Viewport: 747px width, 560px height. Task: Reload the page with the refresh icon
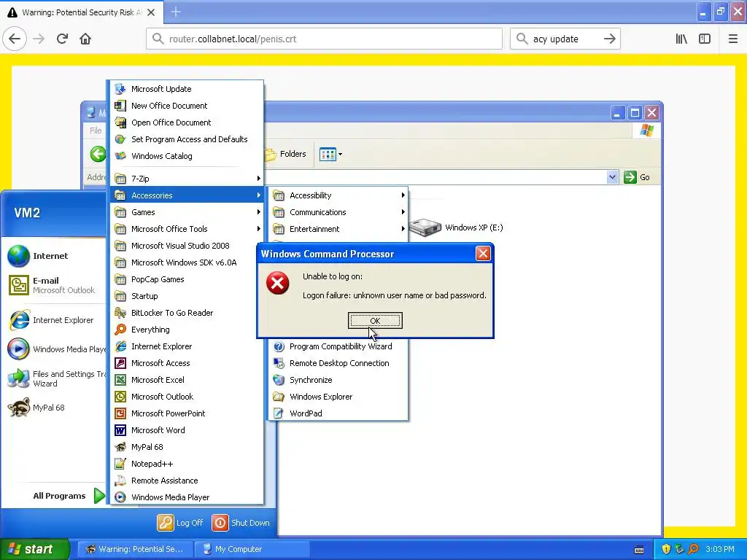[x=63, y=39]
